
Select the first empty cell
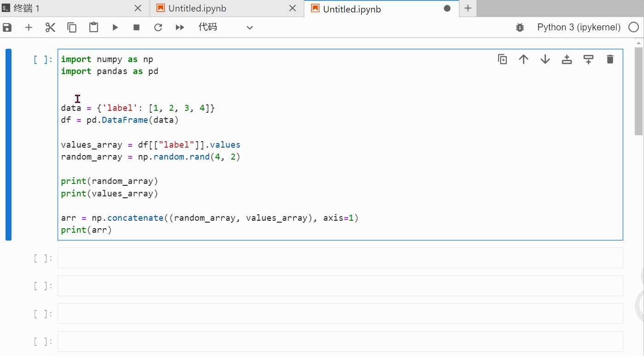tap(340, 258)
